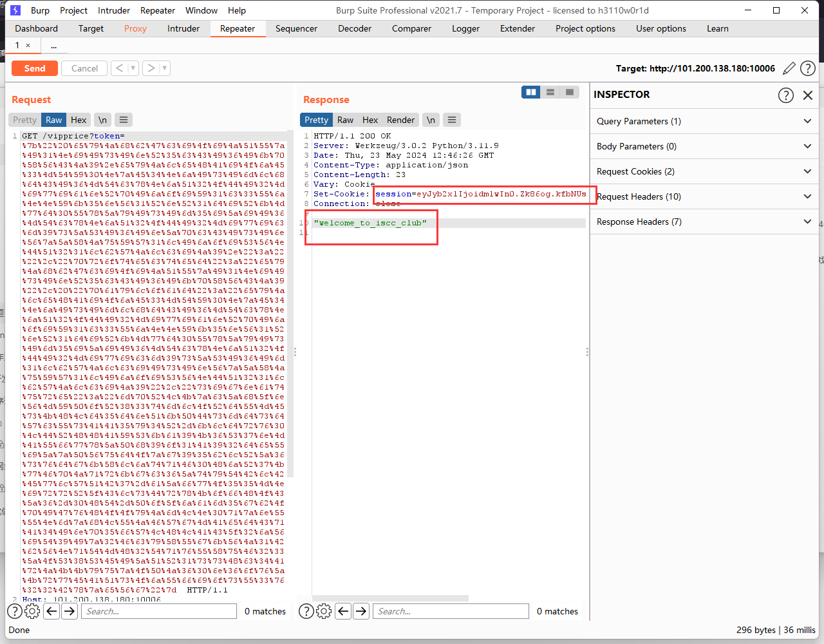The width and height of the screenshot is (824, 644).
Task: Go to next response search match
Action: click(x=361, y=611)
